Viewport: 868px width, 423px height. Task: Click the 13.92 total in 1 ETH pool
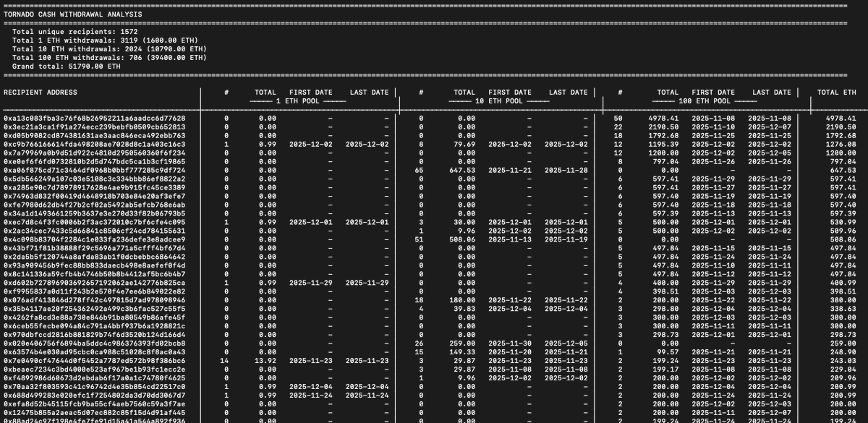click(265, 362)
